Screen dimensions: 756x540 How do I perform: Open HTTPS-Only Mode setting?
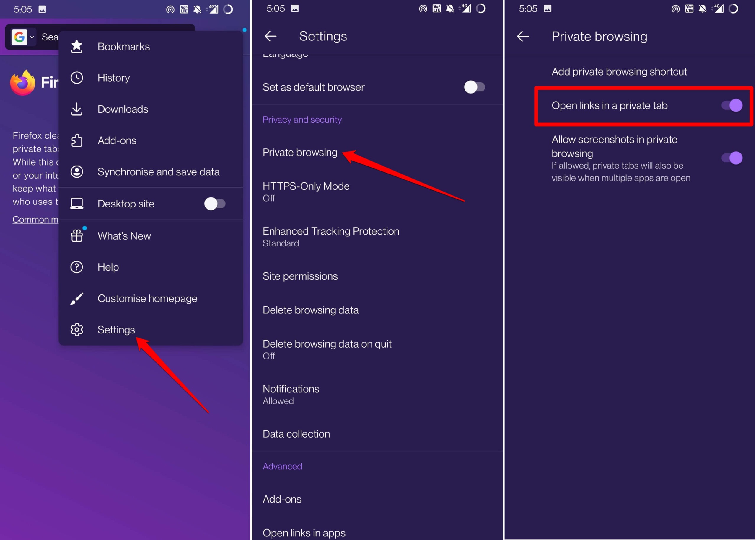pos(378,192)
